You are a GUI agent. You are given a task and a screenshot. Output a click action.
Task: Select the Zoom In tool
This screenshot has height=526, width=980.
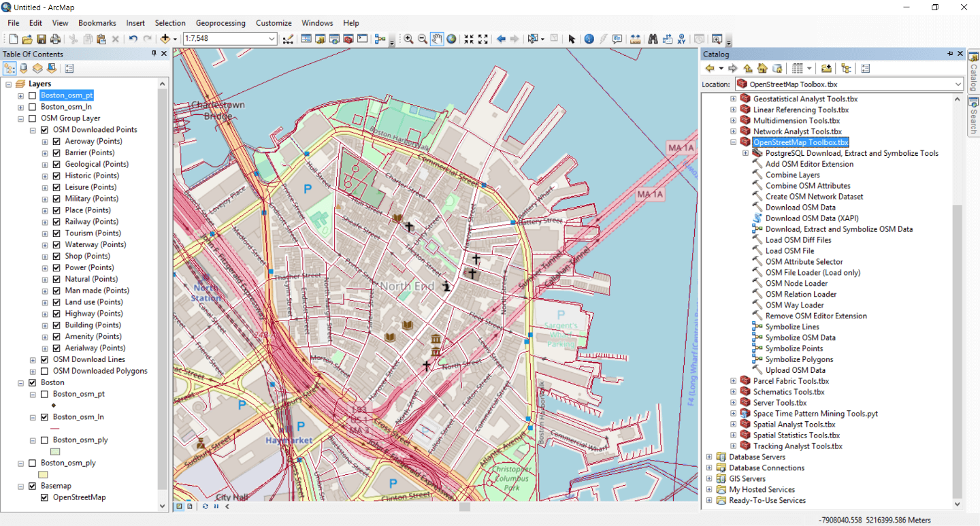coord(408,39)
